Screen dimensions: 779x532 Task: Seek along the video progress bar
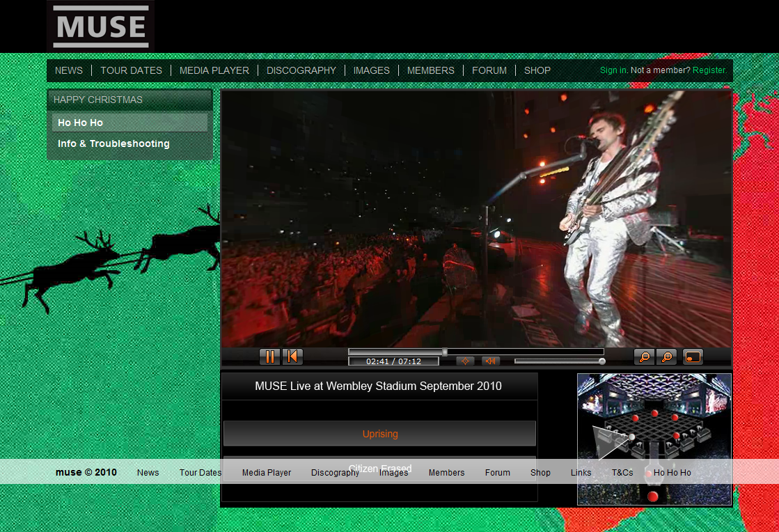point(476,352)
